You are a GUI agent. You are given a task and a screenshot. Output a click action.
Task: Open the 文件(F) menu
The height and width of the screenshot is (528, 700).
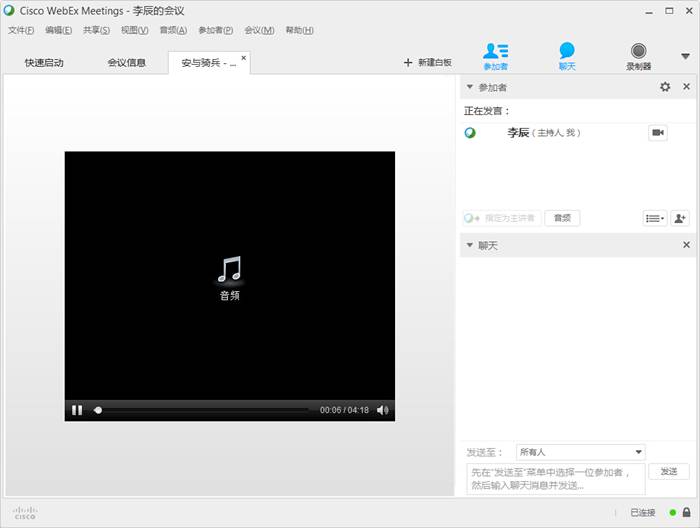click(21, 30)
